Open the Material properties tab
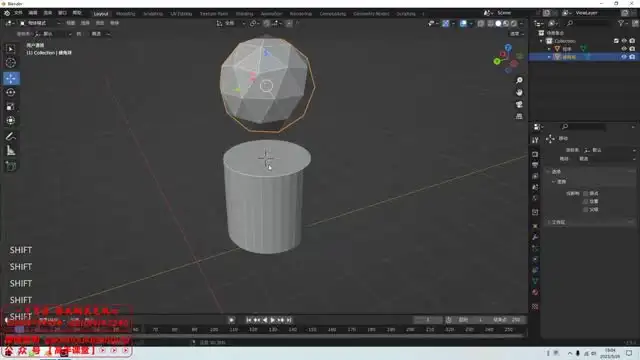This screenshot has height=360, width=640. [x=535, y=292]
